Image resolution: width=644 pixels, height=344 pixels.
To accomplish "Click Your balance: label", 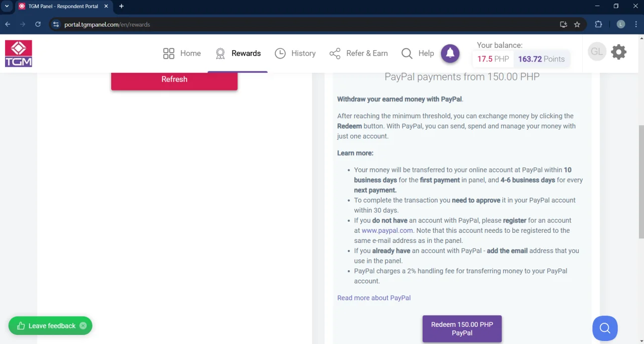I will pyautogui.click(x=500, y=45).
